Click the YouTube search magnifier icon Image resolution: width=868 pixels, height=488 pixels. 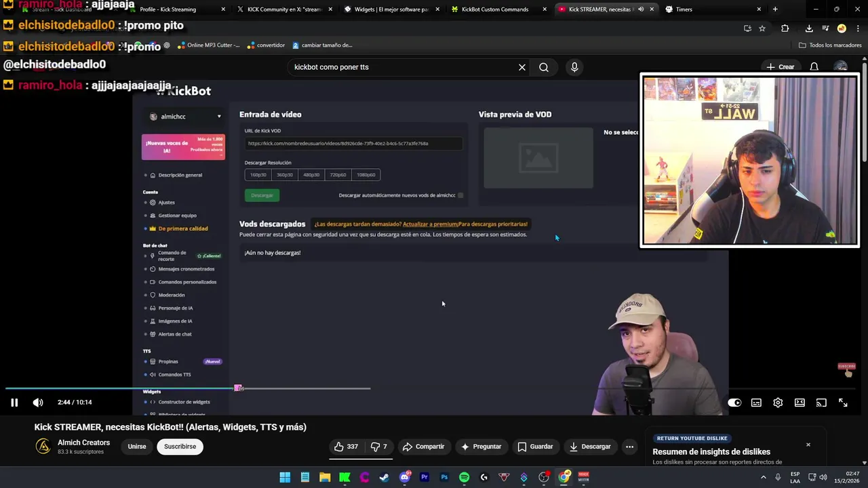pos(544,67)
